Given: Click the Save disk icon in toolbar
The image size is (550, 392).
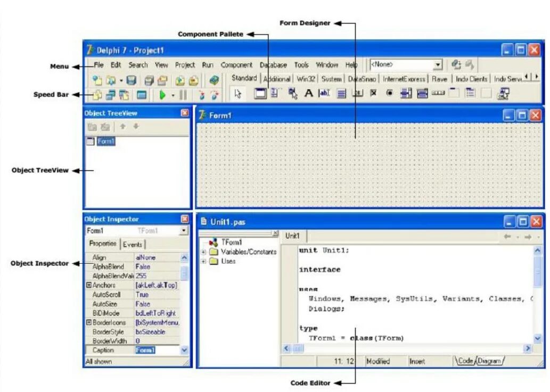Looking at the screenshot, I should pyautogui.click(x=131, y=80).
